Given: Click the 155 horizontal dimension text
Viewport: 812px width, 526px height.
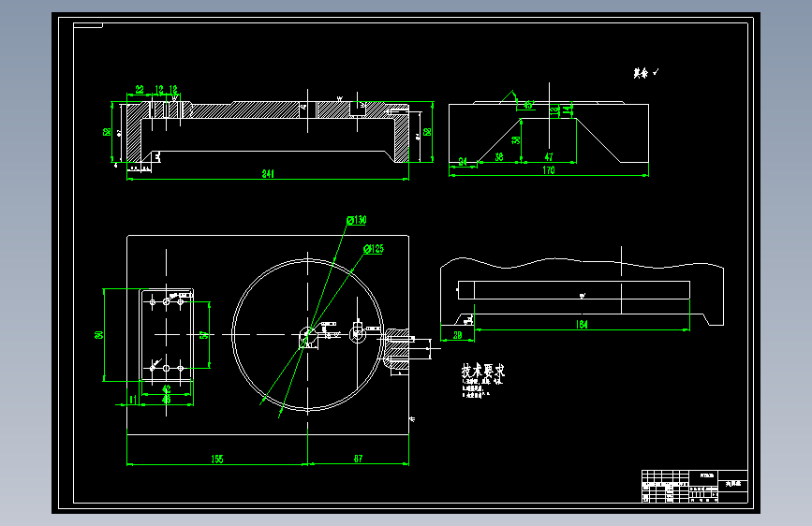Looking at the screenshot, I should pos(217,459).
